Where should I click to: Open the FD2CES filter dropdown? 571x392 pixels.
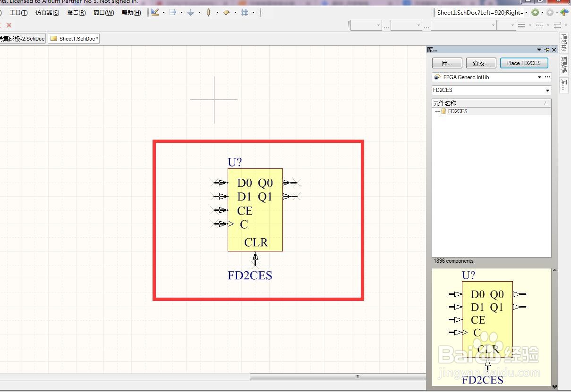[547, 90]
